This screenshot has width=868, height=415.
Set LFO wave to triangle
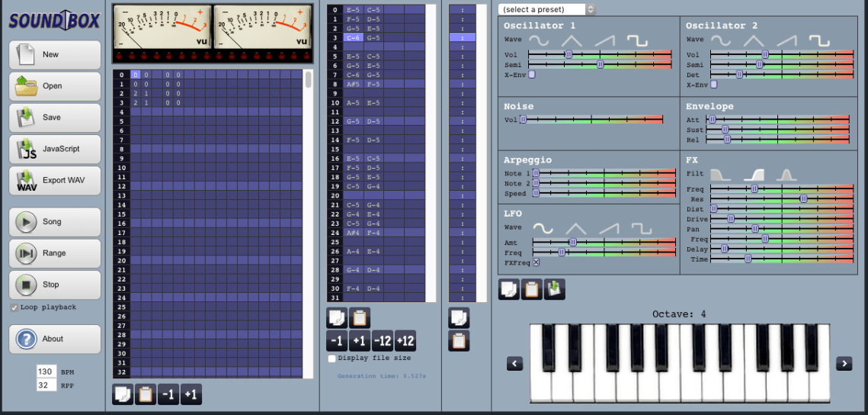(576, 228)
